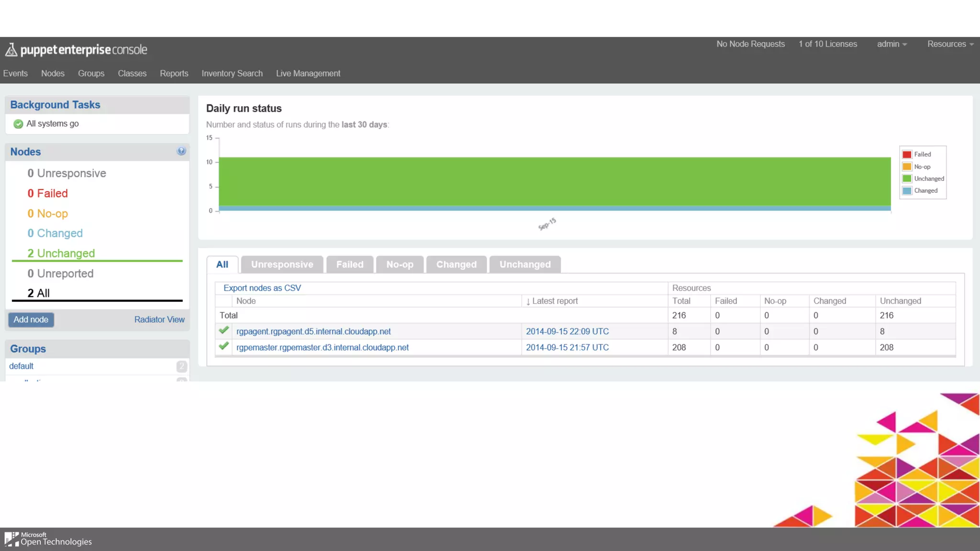Open the Live Management menu item
The image size is (980, 551).
click(308, 74)
